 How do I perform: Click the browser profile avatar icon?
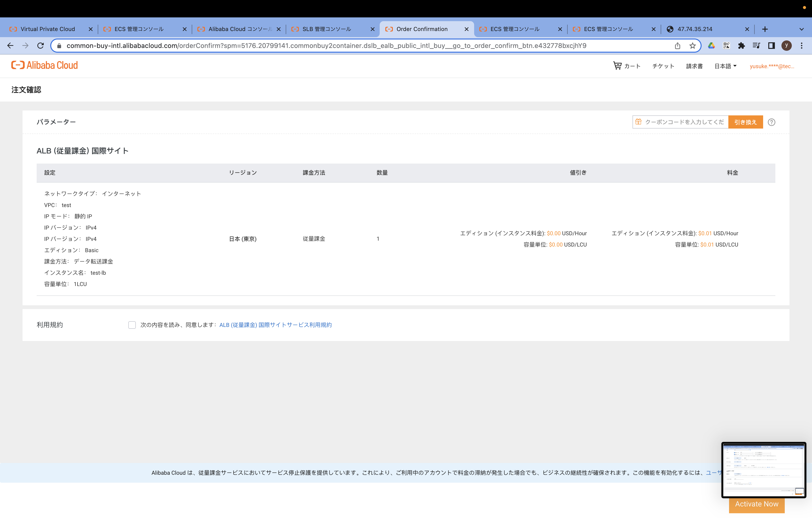click(786, 45)
